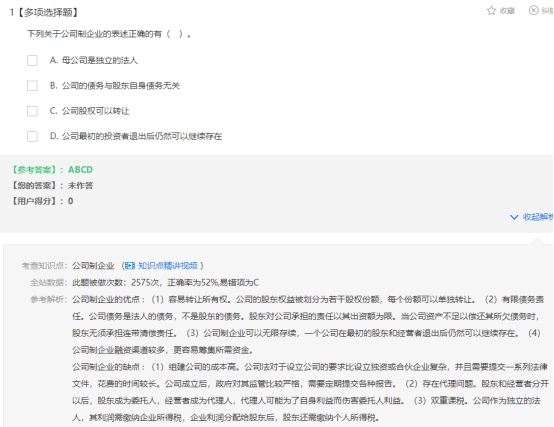Click the video icon beside 知识点精讲视频
The image size is (554, 427).
point(130,266)
